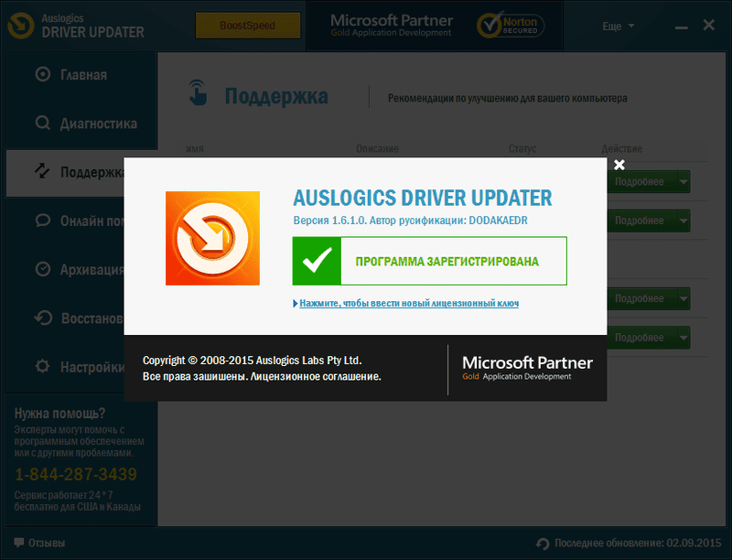The height and width of the screenshot is (560, 732).
Task: Click the 1-844-287-3439 phone number
Action: [76, 475]
